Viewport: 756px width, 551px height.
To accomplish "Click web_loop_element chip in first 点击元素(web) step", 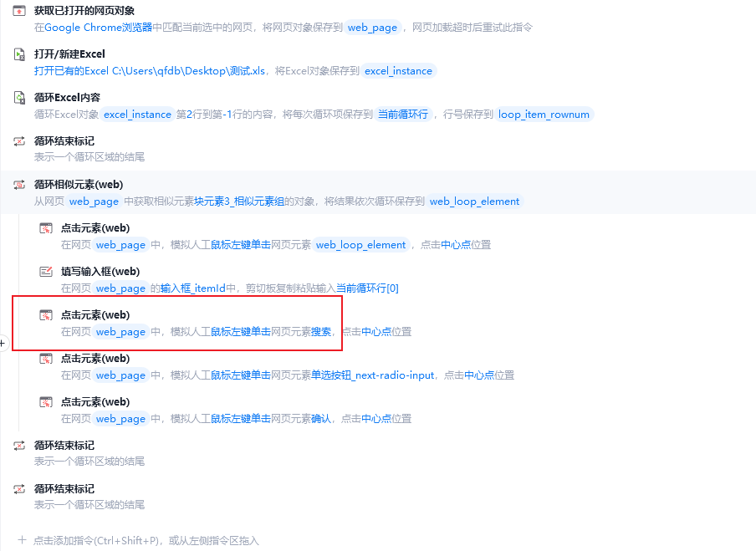I will click(x=361, y=245).
